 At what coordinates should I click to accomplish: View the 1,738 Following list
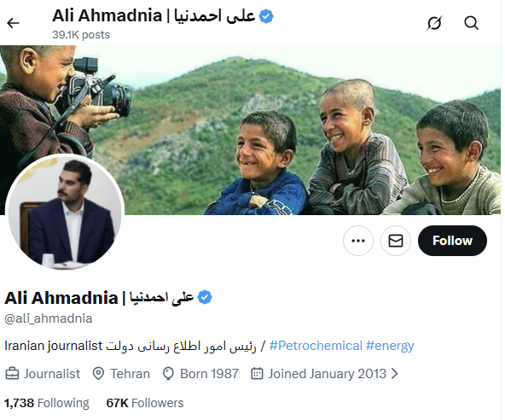click(47, 403)
